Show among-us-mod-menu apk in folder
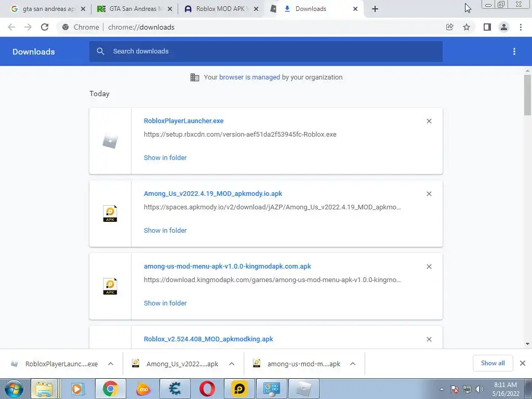This screenshot has height=399, width=532. click(x=165, y=303)
